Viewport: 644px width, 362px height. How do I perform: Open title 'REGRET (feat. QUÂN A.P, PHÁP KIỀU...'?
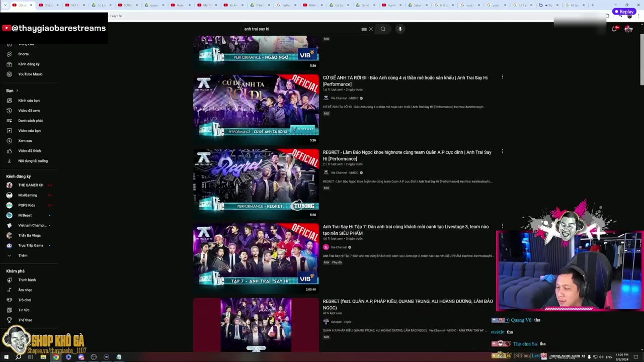(408, 304)
